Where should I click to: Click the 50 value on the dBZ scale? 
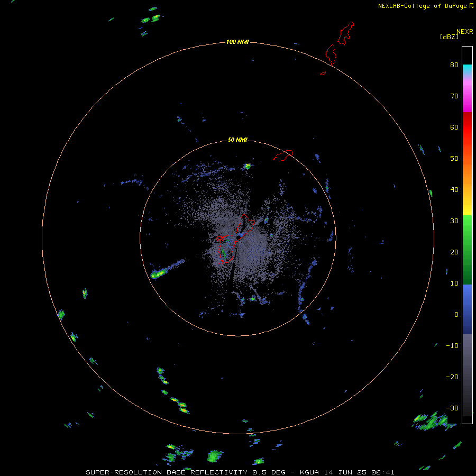pos(454,159)
